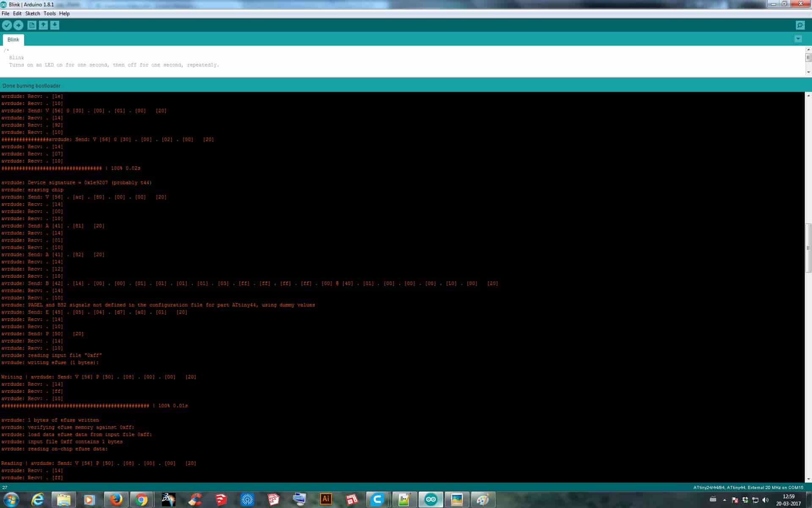Click the editor scrollbar up arrow
Image resolution: width=812 pixels, height=508 pixels.
pyautogui.click(x=808, y=49)
